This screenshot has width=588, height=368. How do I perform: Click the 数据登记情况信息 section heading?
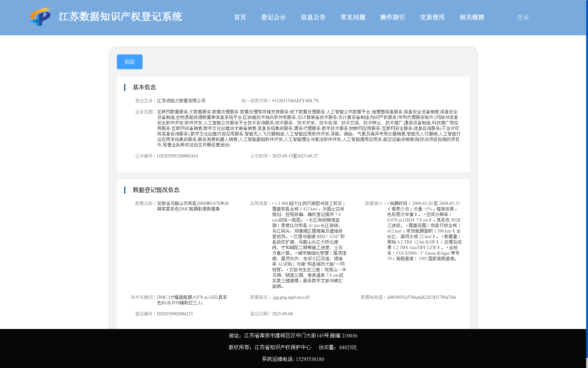tap(156, 190)
